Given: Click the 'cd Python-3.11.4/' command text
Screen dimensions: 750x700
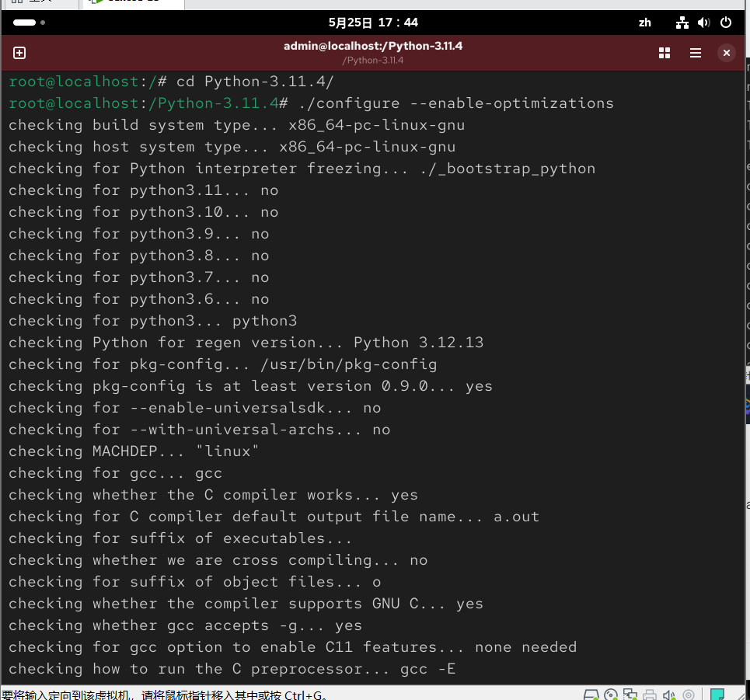Looking at the screenshot, I should tap(255, 82).
